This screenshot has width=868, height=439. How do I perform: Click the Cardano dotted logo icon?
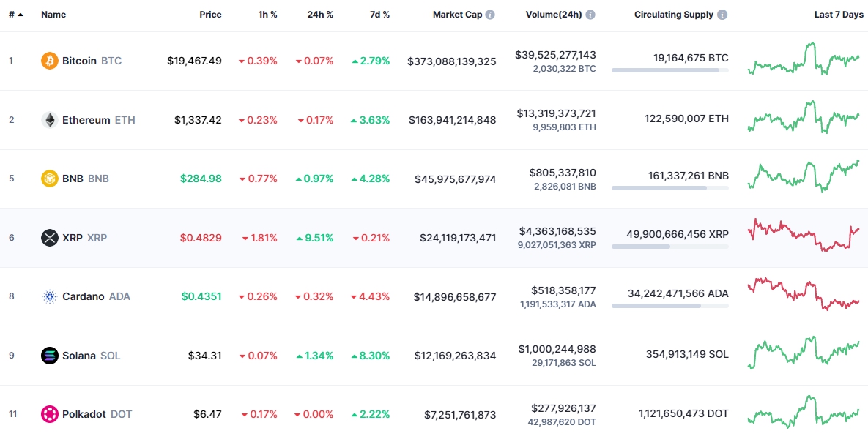[50, 296]
